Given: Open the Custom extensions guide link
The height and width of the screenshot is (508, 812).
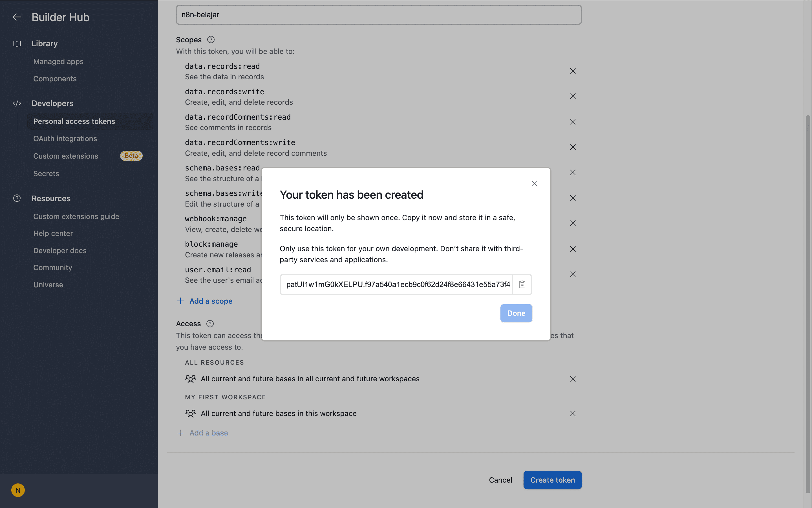Looking at the screenshot, I should pos(76,216).
